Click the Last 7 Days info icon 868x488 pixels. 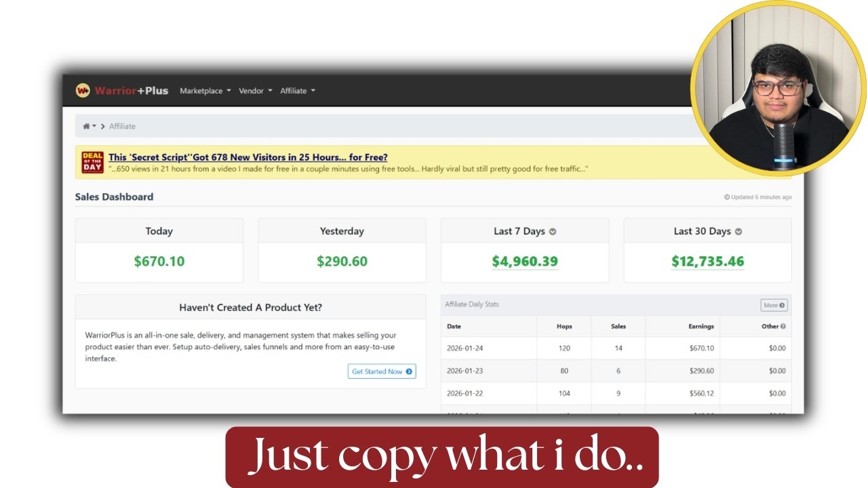[553, 232]
